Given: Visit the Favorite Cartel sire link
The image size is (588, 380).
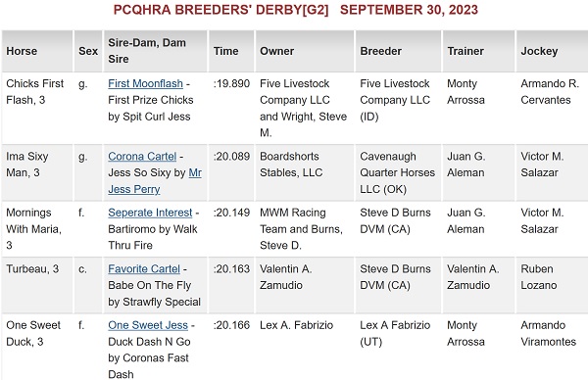Looking at the screenshot, I should pyautogui.click(x=144, y=269).
